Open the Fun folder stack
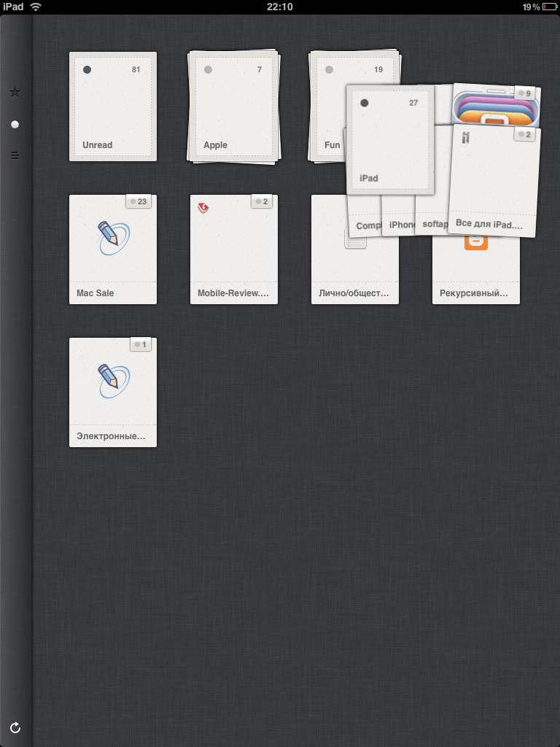 327,107
